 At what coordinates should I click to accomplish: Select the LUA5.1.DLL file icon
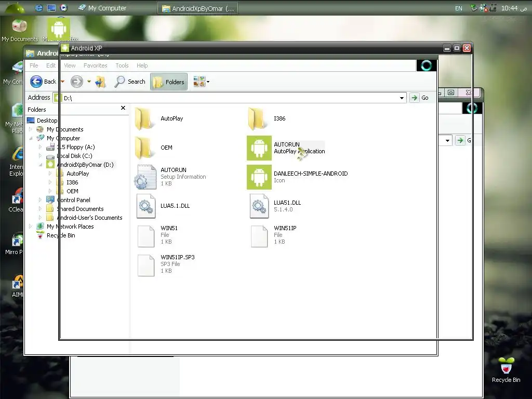tap(146, 206)
